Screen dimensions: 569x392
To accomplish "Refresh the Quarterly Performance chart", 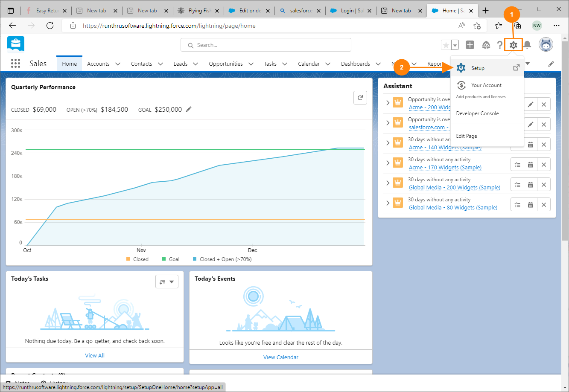I will tap(360, 98).
